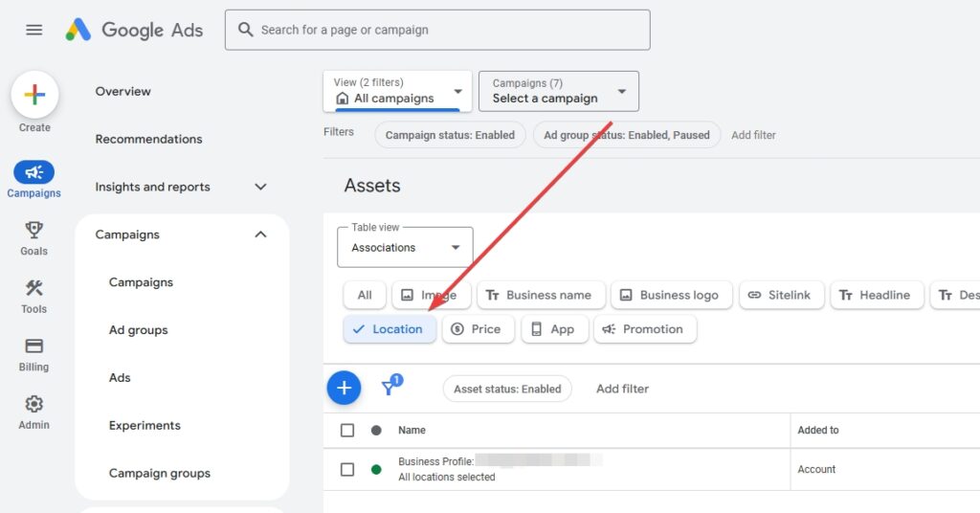Click the grey status dot column header
The height and width of the screenshot is (513, 980).
[x=376, y=430]
